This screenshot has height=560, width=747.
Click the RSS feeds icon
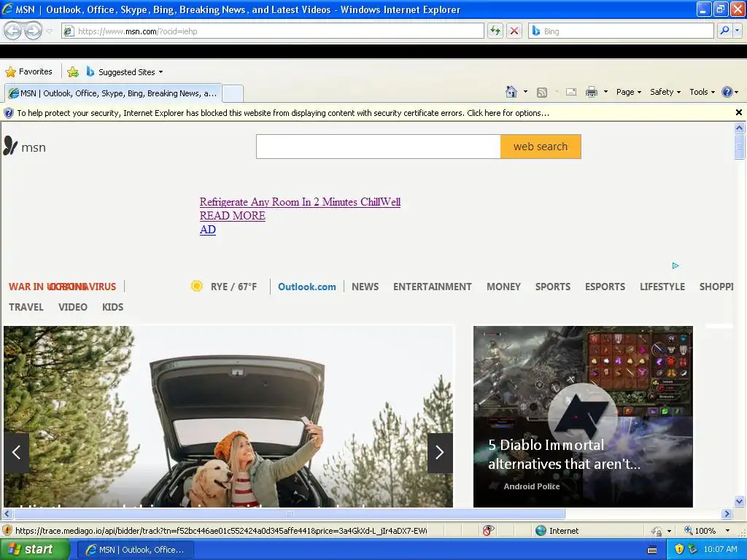tap(542, 92)
